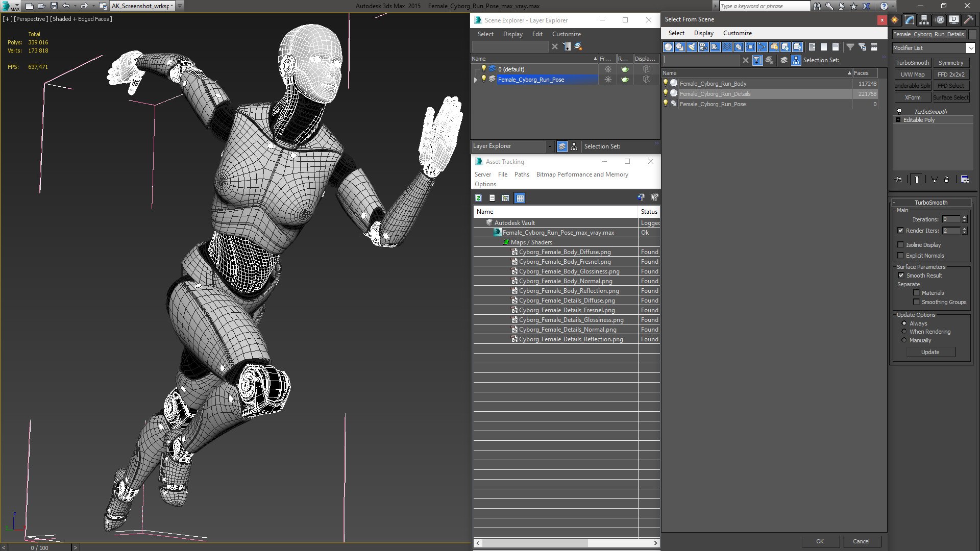Click Cancel in Select From Scene dialog

[x=861, y=541]
